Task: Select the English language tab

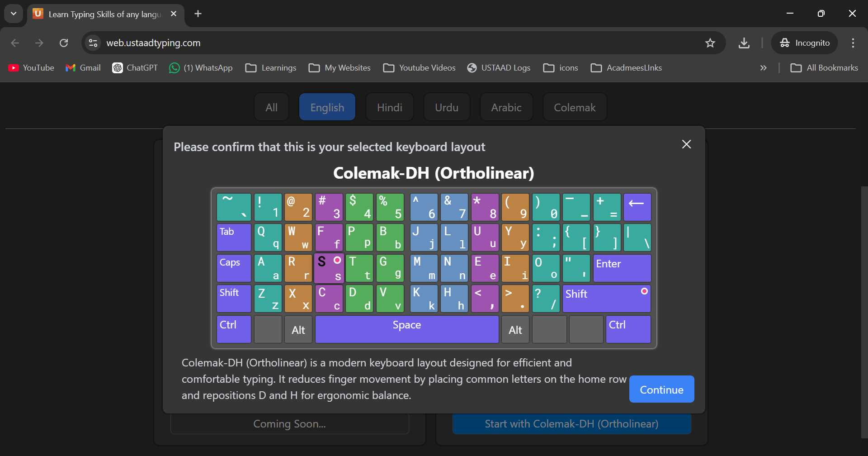Action: pyautogui.click(x=327, y=107)
